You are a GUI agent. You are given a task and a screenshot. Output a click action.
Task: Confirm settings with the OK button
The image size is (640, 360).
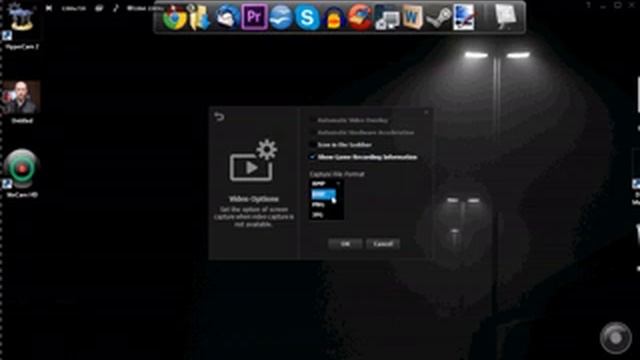pyautogui.click(x=345, y=244)
